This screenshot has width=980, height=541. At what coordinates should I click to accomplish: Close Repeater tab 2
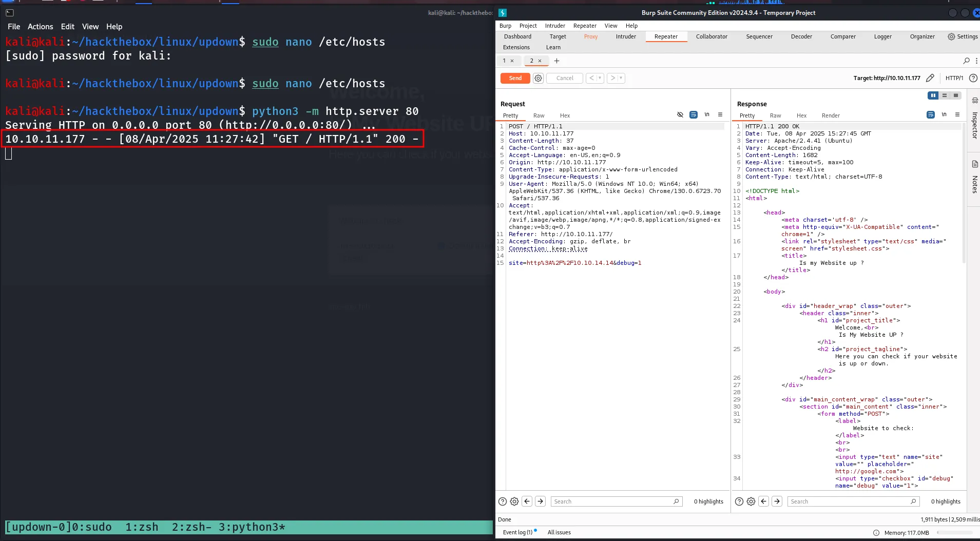pos(540,61)
